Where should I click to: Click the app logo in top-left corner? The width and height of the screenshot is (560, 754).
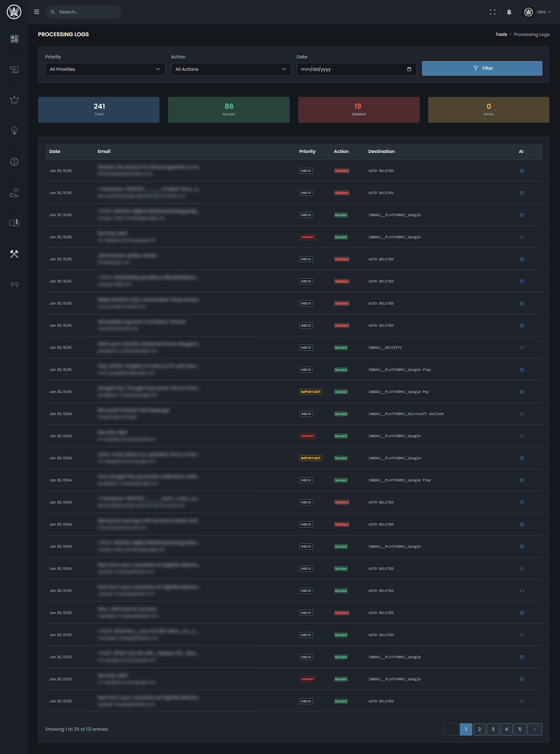(x=14, y=12)
